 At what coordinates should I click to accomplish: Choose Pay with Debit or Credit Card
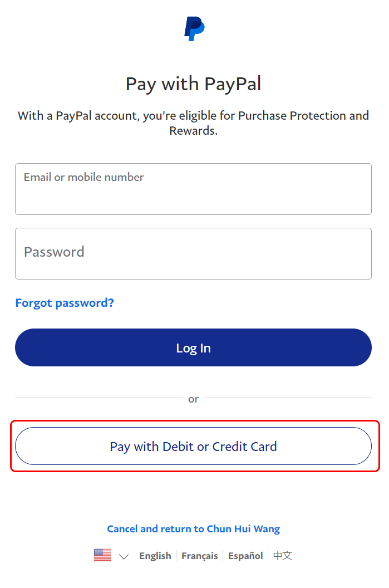click(193, 446)
